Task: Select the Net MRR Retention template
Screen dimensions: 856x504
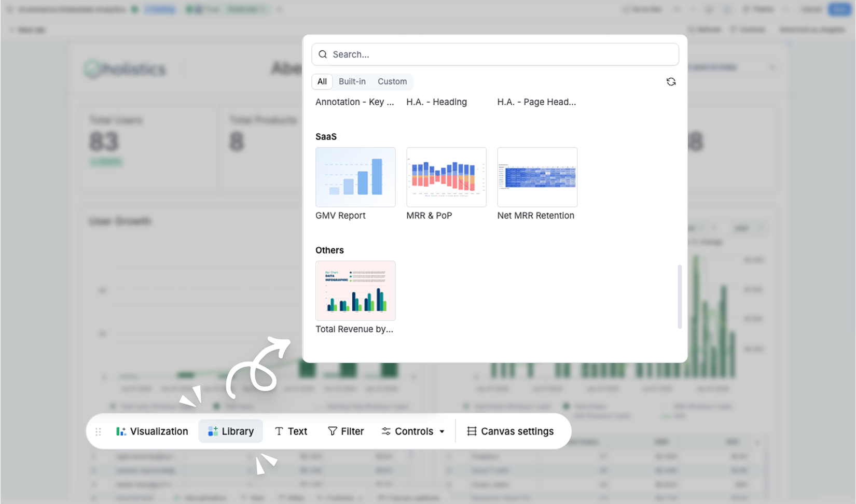Action: [x=537, y=177]
